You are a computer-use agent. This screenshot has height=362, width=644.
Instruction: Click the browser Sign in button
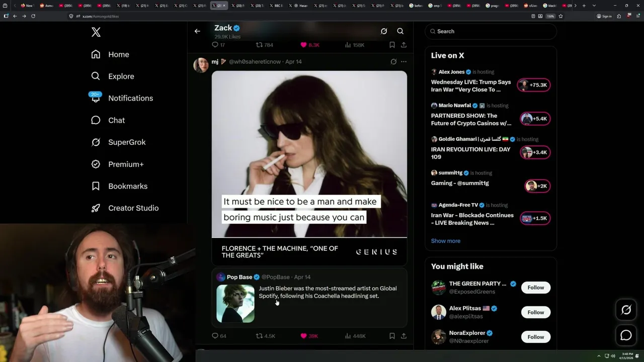point(604,16)
